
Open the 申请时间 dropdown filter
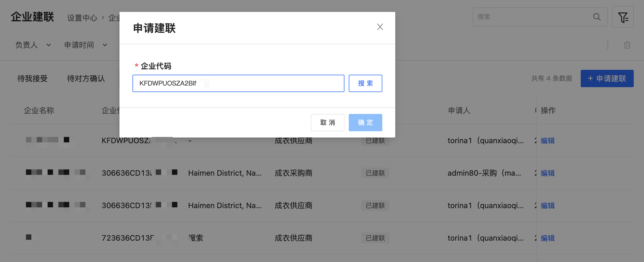[x=85, y=45]
